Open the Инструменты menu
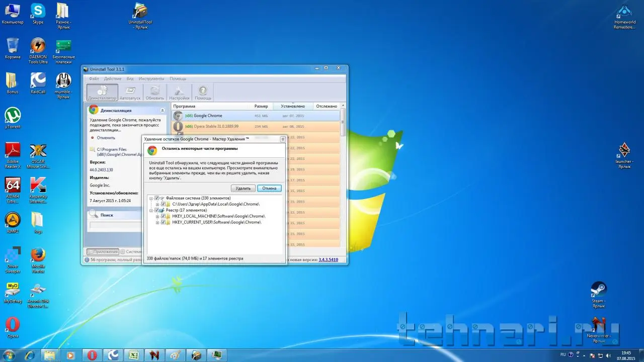This screenshot has height=362, width=644. (151, 78)
